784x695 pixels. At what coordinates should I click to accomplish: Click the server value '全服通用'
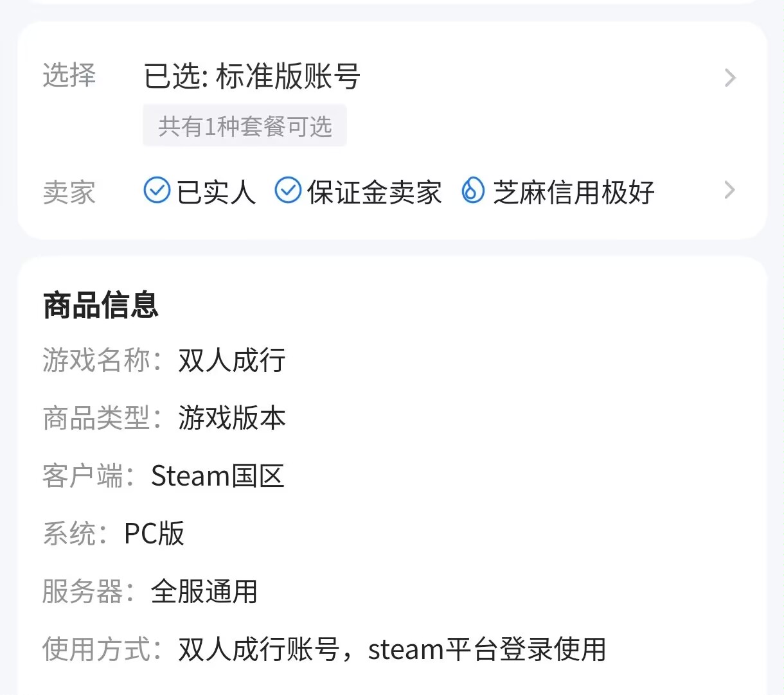pyautogui.click(x=204, y=592)
